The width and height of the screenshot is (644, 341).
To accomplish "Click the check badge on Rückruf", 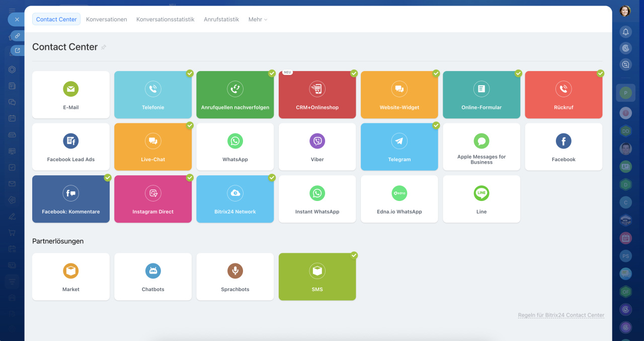I will [600, 73].
